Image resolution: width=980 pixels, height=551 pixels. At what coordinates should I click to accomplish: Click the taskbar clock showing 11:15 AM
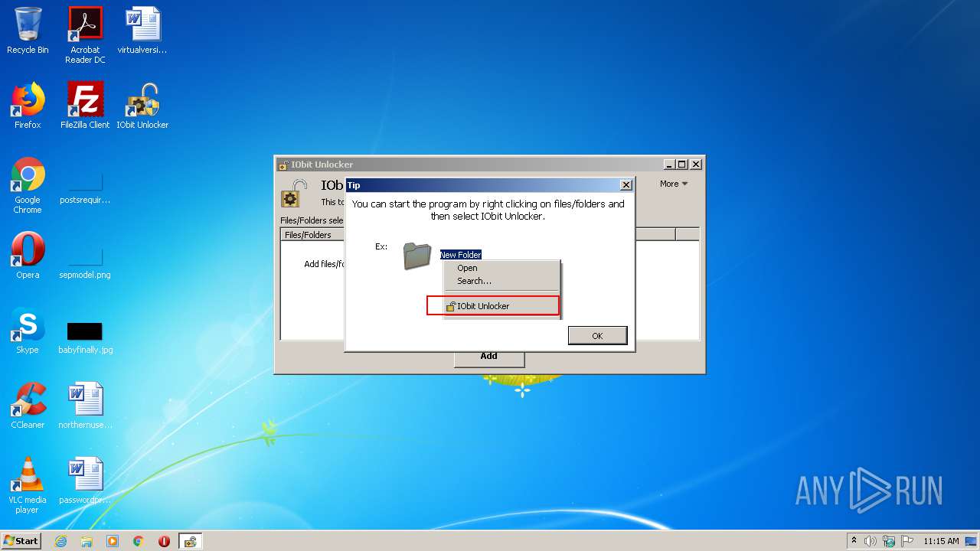pos(941,541)
